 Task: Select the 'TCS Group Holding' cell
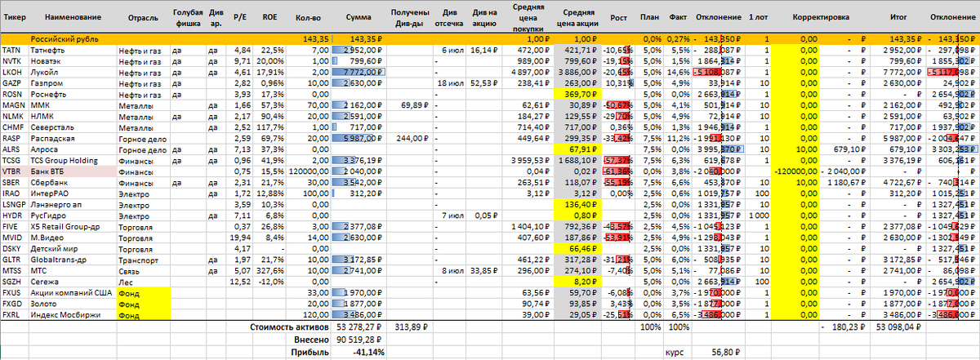click(73, 161)
